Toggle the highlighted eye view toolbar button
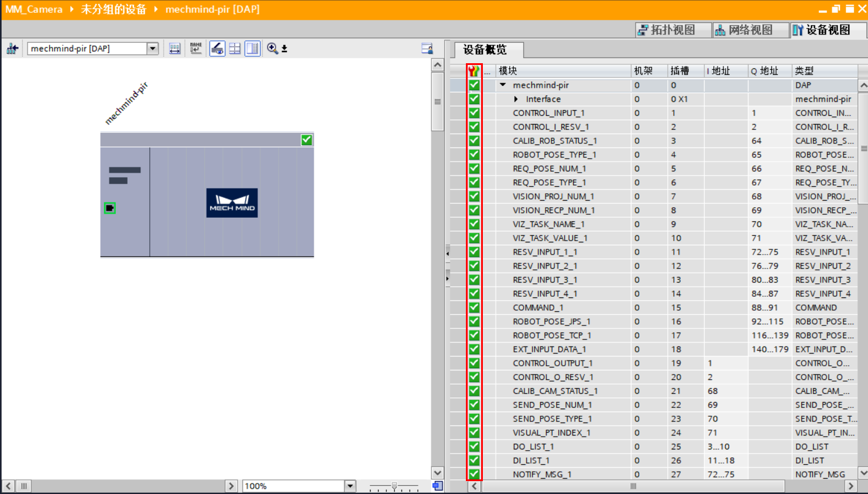The image size is (868, 494). (217, 49)
